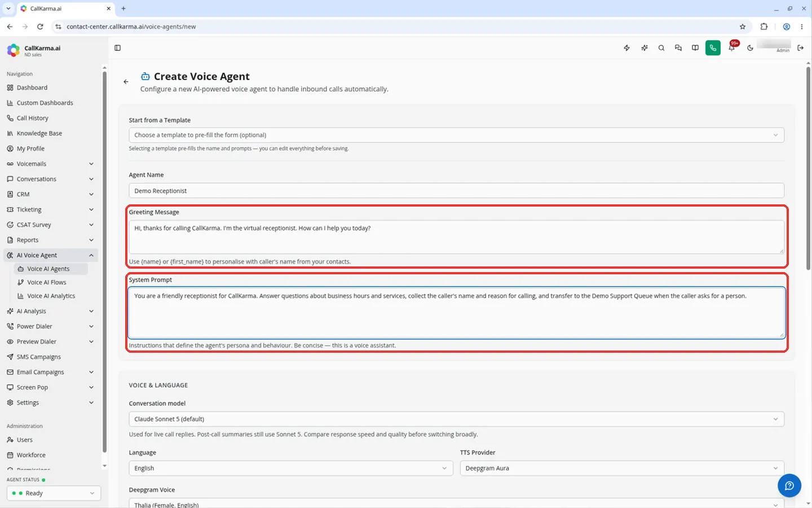Open the Language dropdown set to English
This screenshot has width=812, height=508.
pyautogui.click(x=291, y=468)
